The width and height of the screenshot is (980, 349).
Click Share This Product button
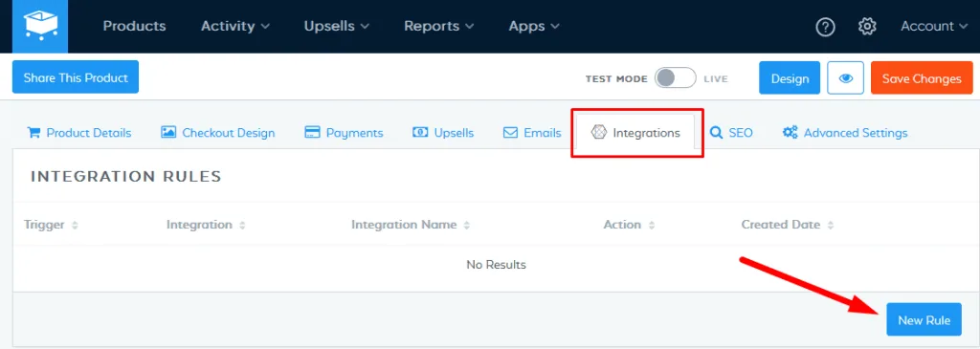(76, 77)
